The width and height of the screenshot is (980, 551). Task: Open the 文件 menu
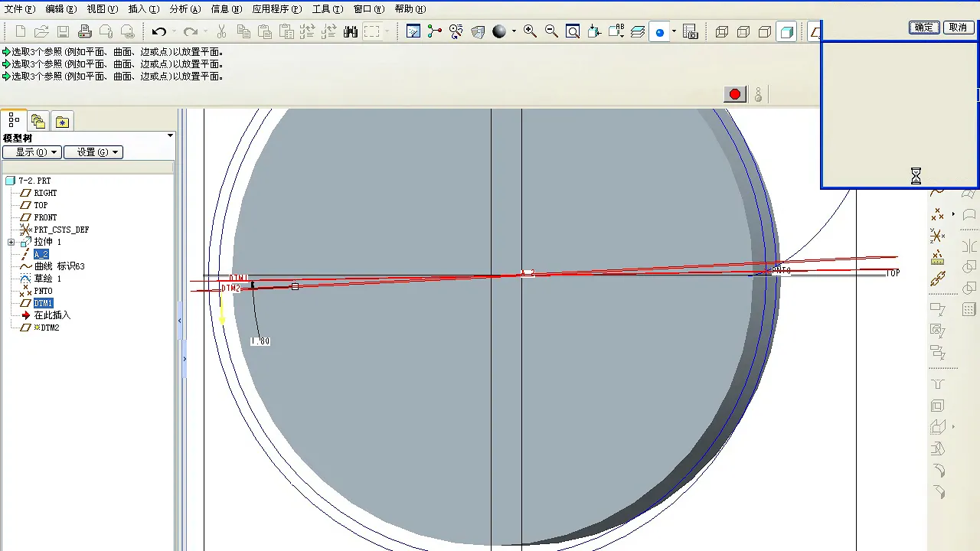click(19, 9)
